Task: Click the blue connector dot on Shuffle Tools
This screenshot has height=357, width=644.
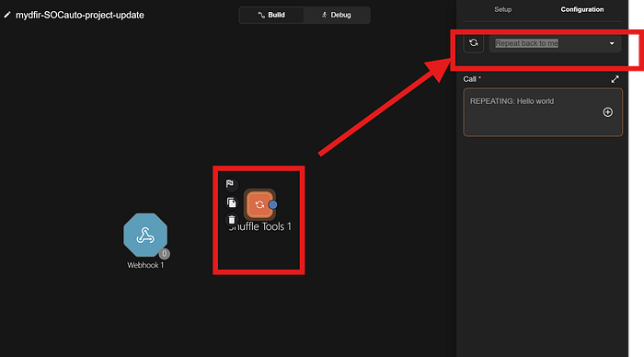Action: (272, 204)
